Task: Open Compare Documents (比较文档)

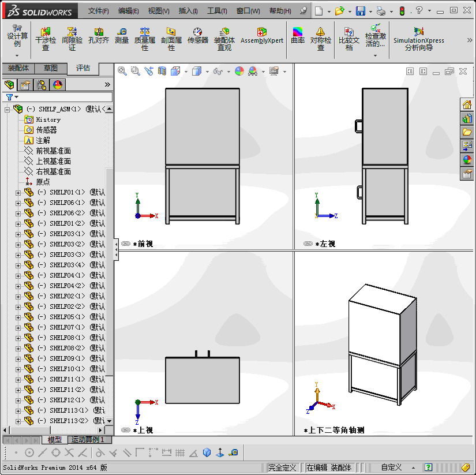Action: pyautogui.click(x=349, y=39)
